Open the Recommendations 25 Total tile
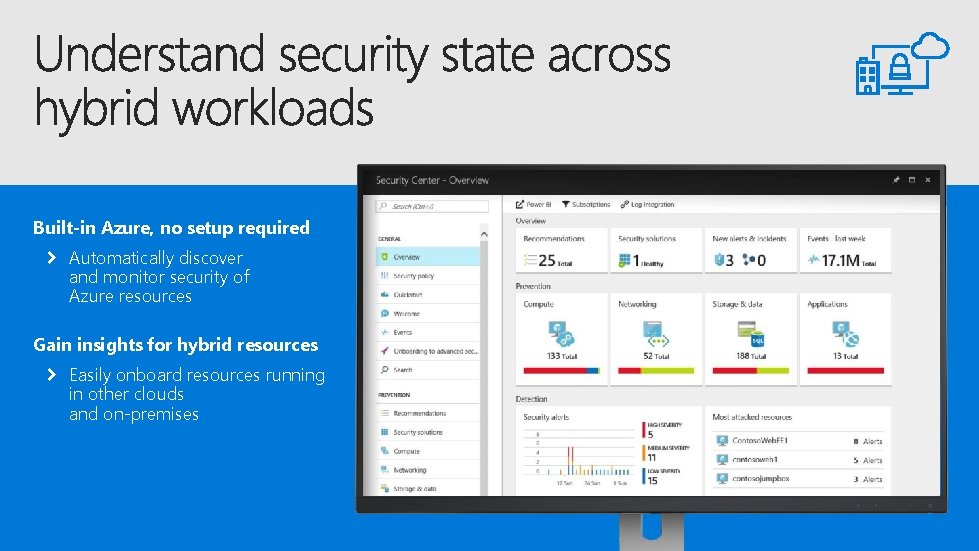The height and width of the screenshot is (551, 979). click(x=561, y=250)
